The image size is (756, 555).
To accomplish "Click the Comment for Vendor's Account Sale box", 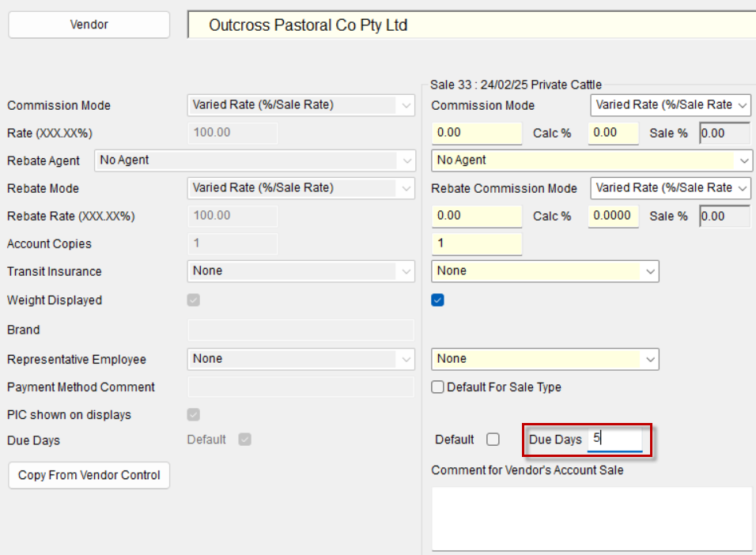I will [x=592, y=518].
